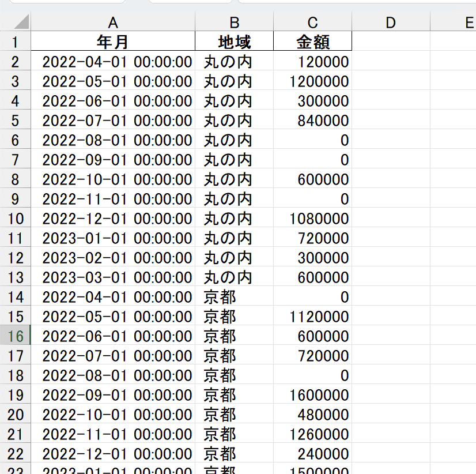
Task: Select empty cell D2
Action: [x=391, y=61]
